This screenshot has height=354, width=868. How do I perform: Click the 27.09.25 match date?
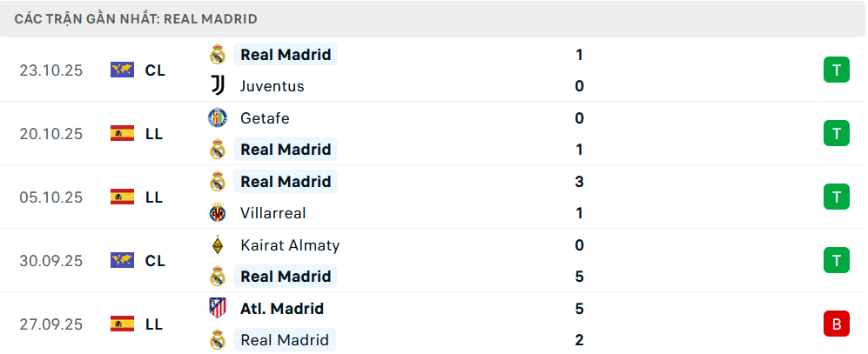coord(50,324)
